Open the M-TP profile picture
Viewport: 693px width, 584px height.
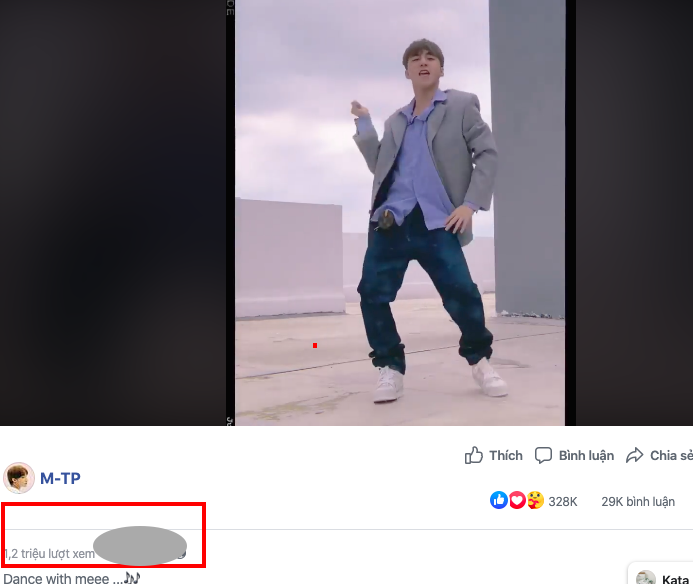coord(18,478)
